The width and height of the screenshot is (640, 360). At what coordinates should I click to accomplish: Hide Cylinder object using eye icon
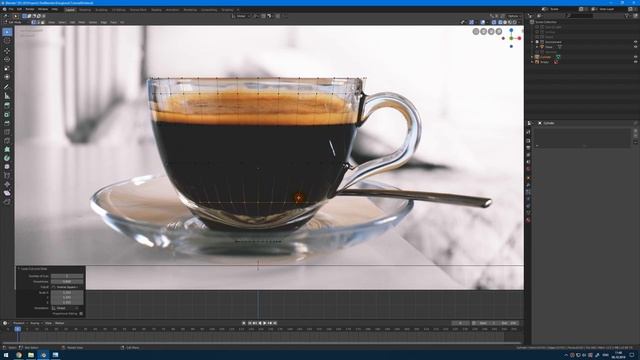(635, 57)
